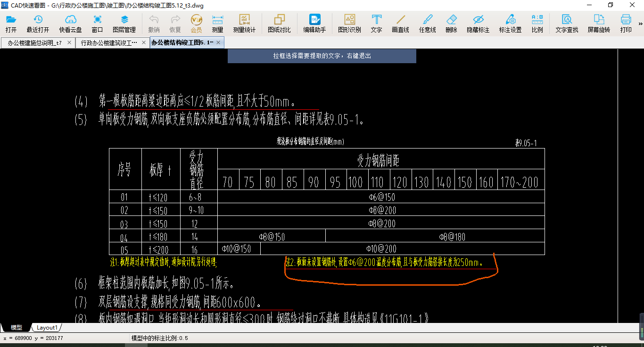Open a drawing file with 打开
Screen dimensions: 644x347
[x=11, y=24]
